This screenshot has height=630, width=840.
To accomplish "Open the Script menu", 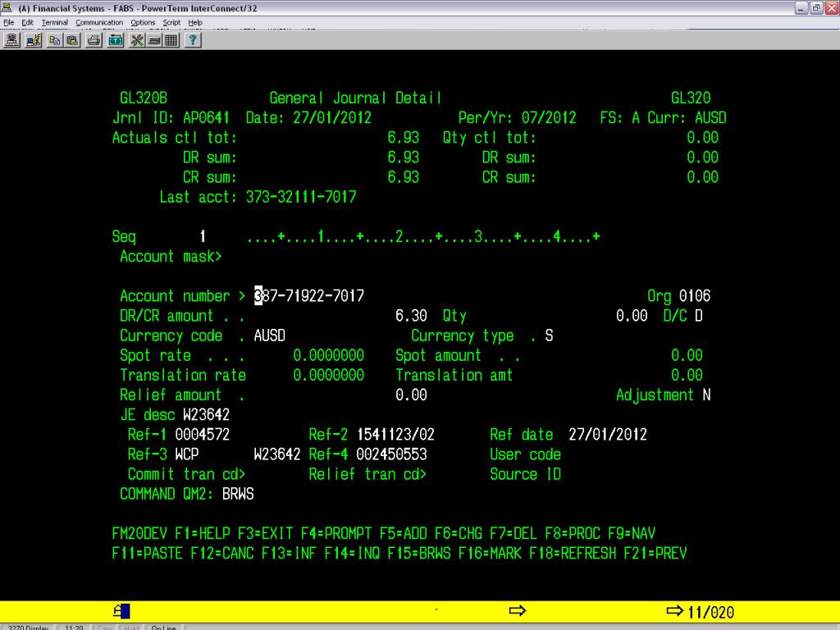I will pos(171,22).
